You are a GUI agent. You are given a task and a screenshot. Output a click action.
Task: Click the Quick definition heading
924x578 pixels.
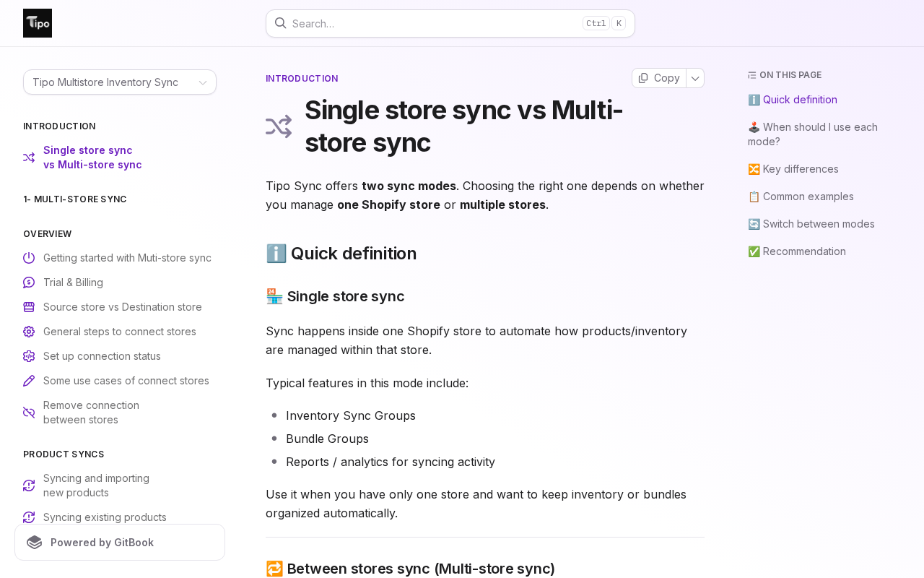[x=341, y=254]
